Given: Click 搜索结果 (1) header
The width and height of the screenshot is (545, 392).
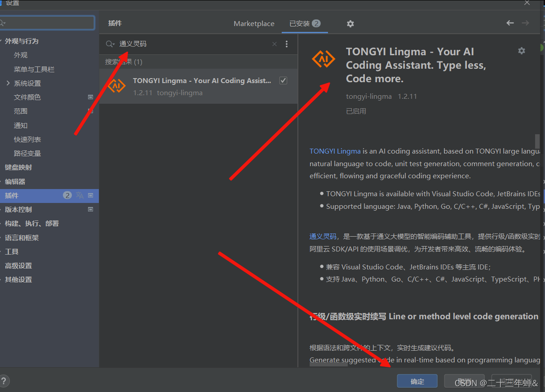Looking at the screenshot, I should [124, 62].
